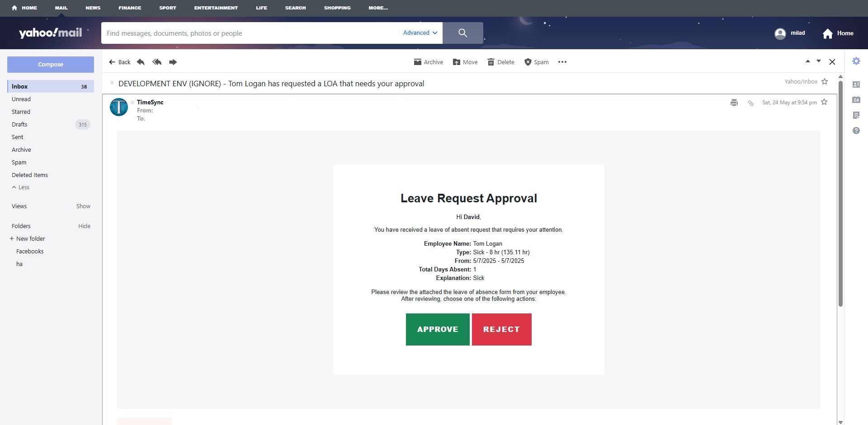Create a New folder
Image resolution: width=868 pixels, height=425 pixels.
pyautogui.click(x=28, y=239)
